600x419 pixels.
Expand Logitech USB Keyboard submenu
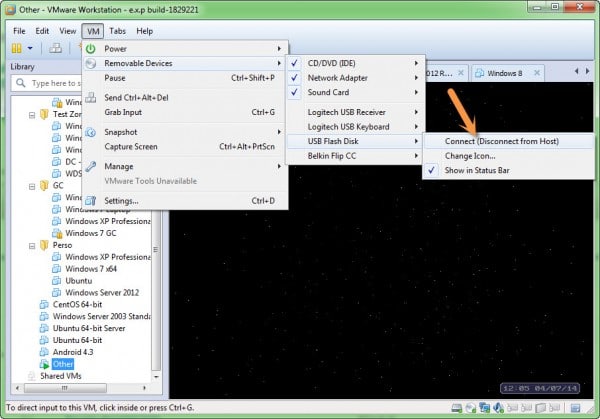coord(355,127)
